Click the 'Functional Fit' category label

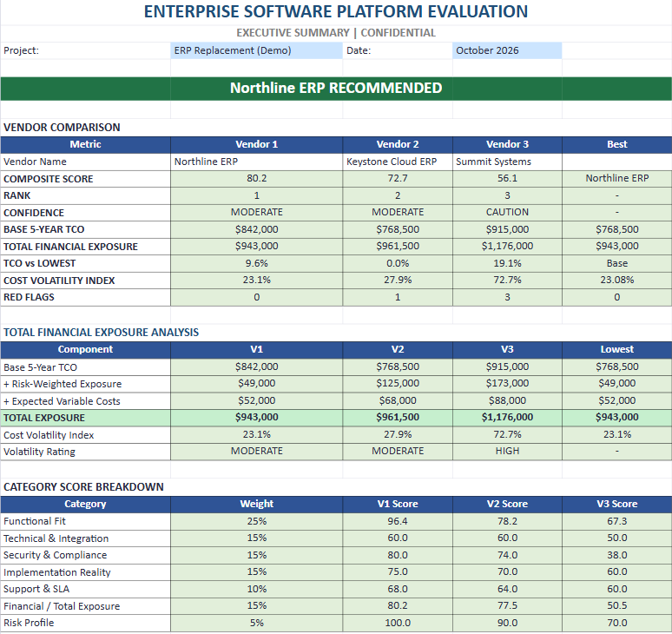[x=85, y=521]
